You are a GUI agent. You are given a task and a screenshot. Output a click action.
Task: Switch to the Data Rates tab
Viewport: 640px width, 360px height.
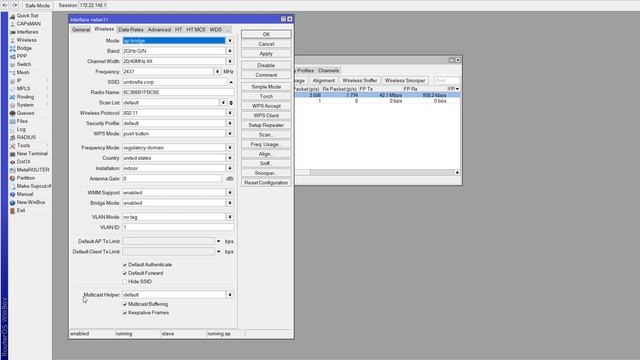131,29
